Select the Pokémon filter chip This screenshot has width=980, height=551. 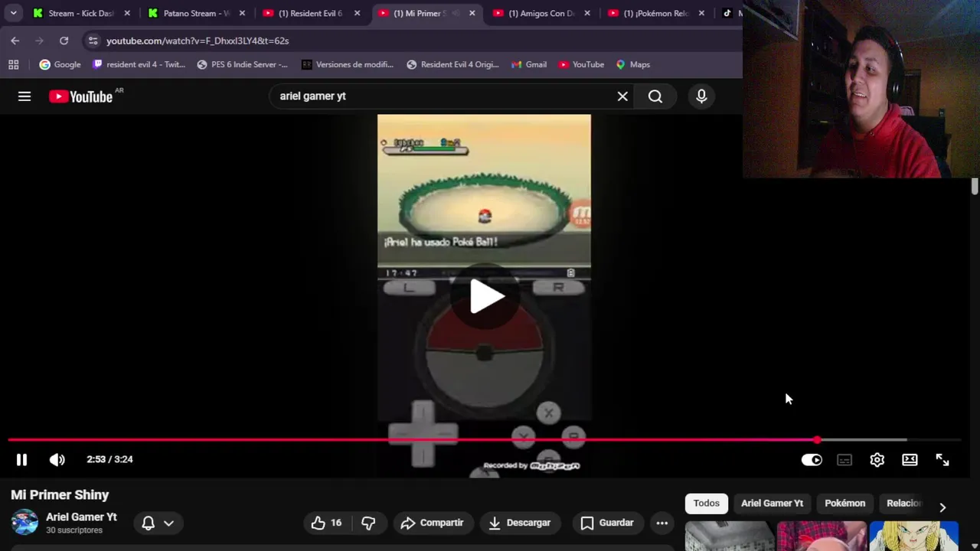coord(844,503)
